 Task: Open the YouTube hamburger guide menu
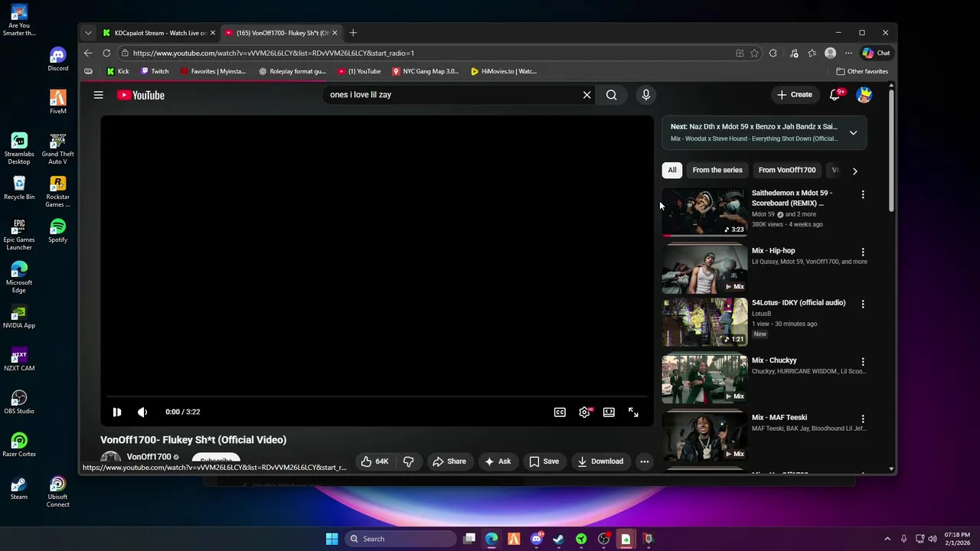[x=98, y=95]
